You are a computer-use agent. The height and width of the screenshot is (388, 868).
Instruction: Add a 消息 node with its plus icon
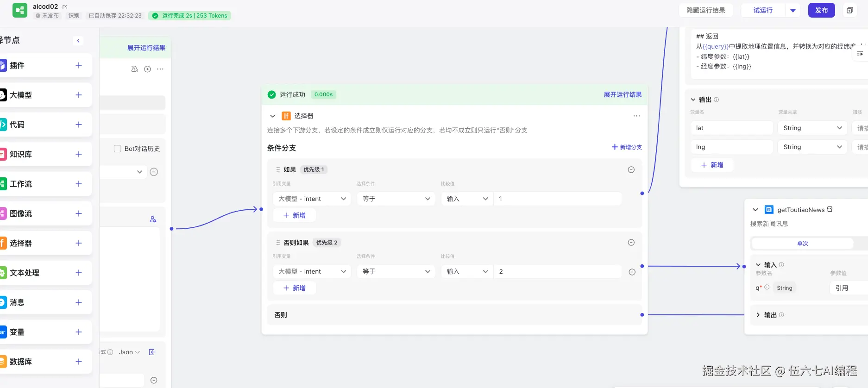[x=79, y=302]
